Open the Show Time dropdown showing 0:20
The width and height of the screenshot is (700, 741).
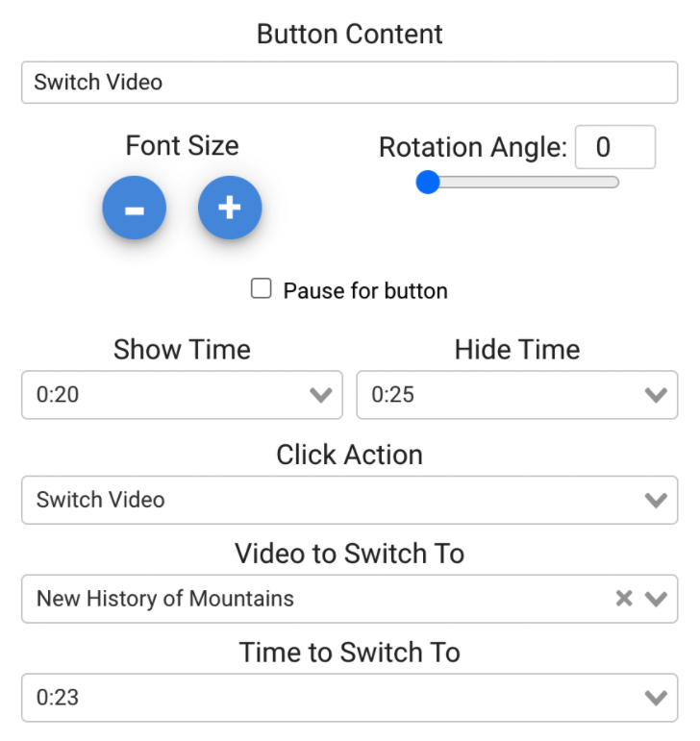(x=163, y=395)
